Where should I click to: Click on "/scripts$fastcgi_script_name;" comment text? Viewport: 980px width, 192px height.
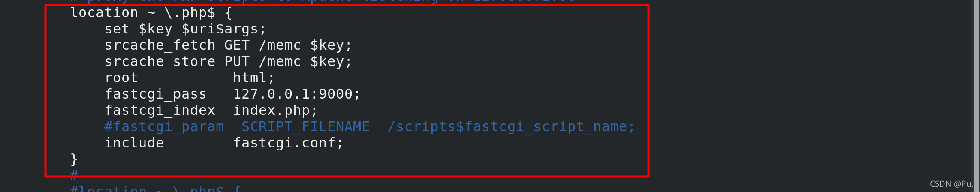511,127
